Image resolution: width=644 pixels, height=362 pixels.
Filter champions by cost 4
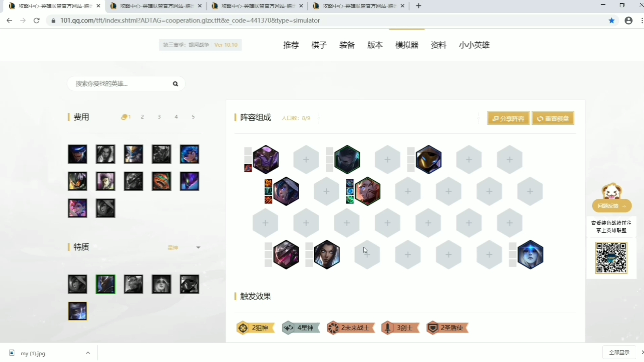click(x=176, y=117)
